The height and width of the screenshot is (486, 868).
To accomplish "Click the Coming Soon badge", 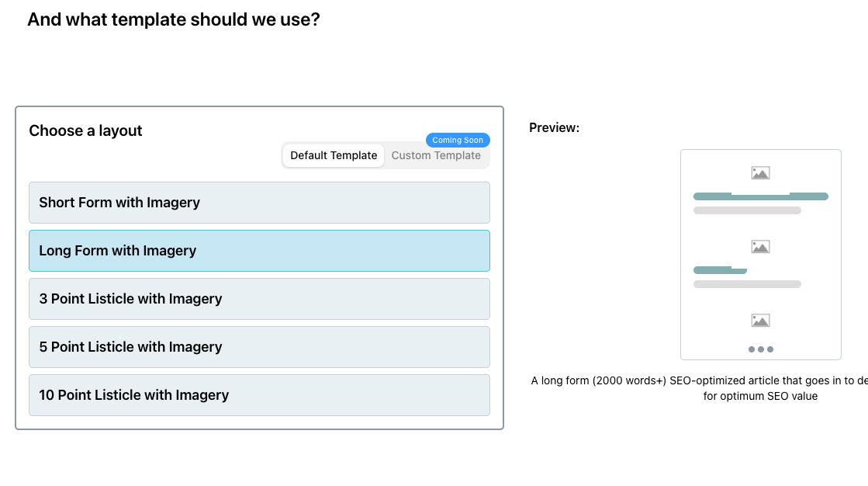I will pos(458,141).
